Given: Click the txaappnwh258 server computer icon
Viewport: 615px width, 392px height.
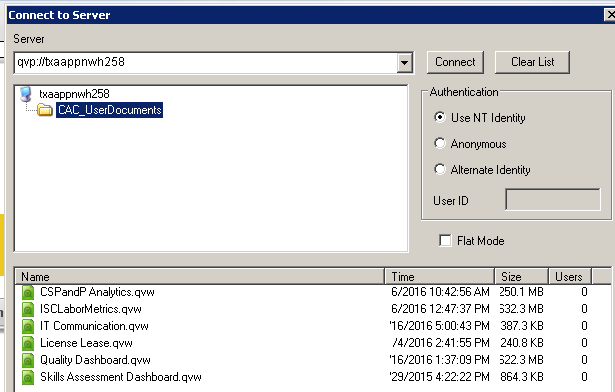Looking at the screenshot, I should pyautogui.click(x=26, y=94).
